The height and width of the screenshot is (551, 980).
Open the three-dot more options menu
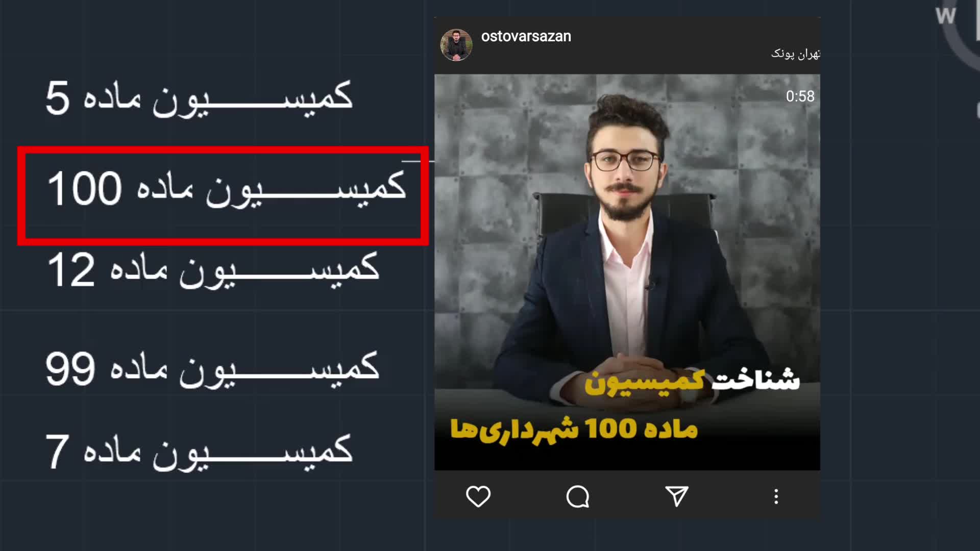pyautogui.click(x=776, y=496)
